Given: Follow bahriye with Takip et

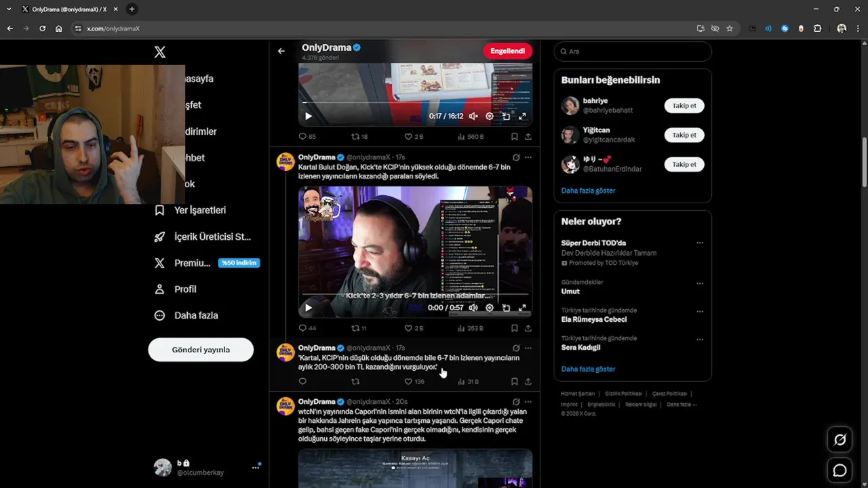Looking at the screenshot, I should tap(684, 106).
